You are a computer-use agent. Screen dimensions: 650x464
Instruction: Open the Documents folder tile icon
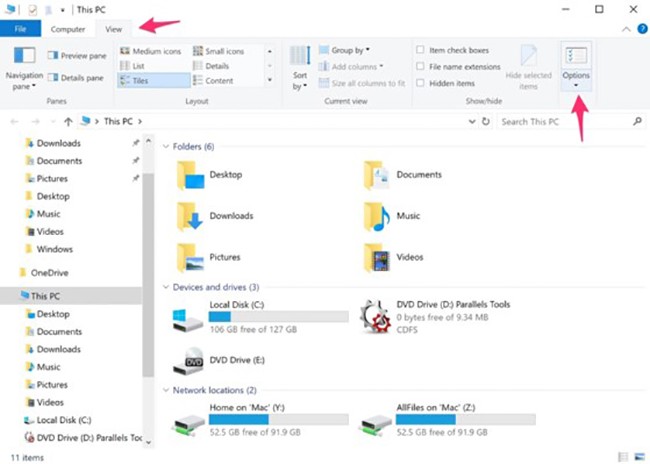pos(376,176)
